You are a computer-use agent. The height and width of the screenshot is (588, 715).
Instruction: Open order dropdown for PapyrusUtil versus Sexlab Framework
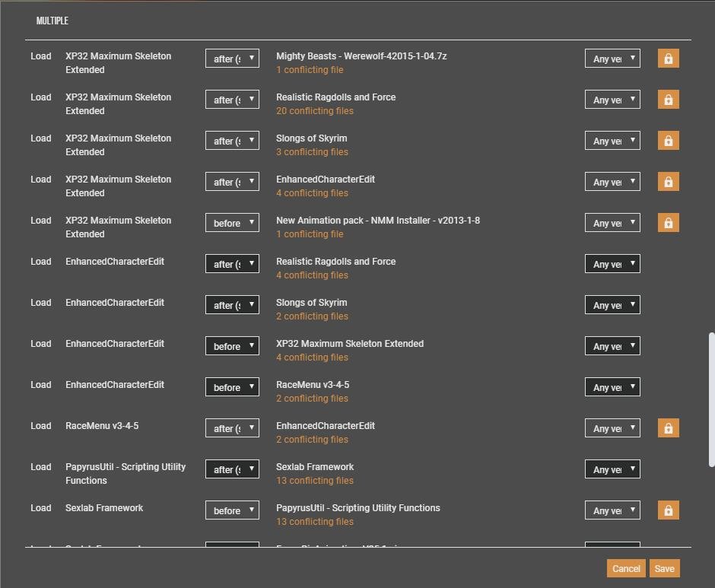232,469
